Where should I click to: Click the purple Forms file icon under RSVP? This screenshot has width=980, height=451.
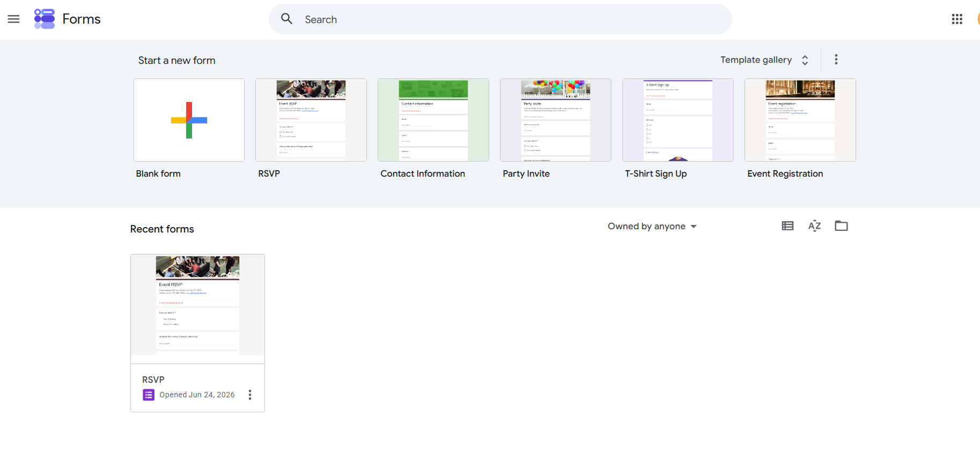pyautogui.click(x=149, y=395)
